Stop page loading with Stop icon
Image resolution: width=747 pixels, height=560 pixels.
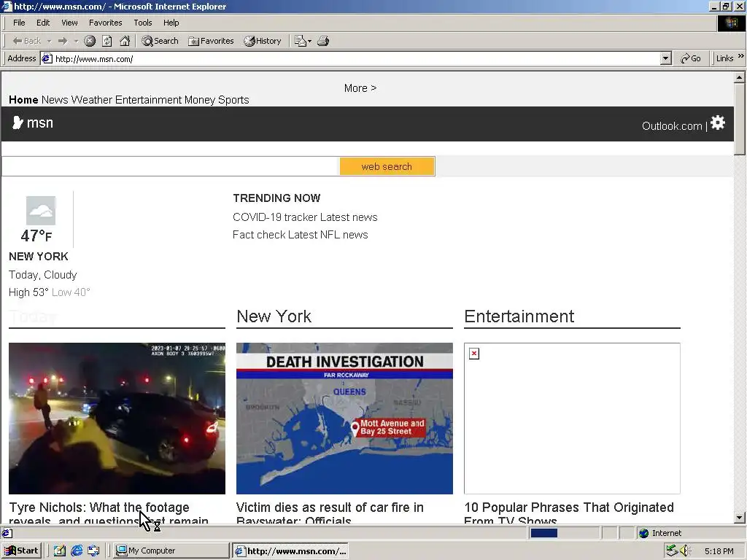pos(90,41)
